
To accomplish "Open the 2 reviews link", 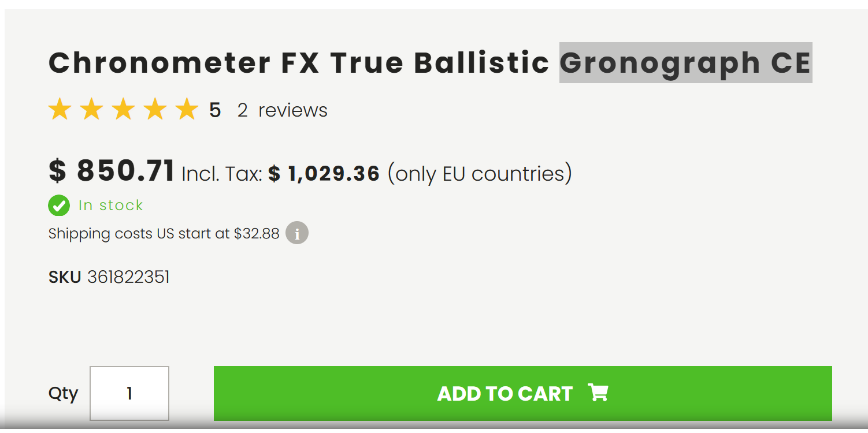I will (x=282, y=110).
